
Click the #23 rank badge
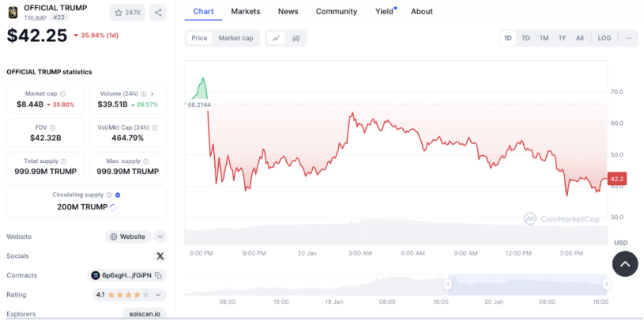coord(58,17)
